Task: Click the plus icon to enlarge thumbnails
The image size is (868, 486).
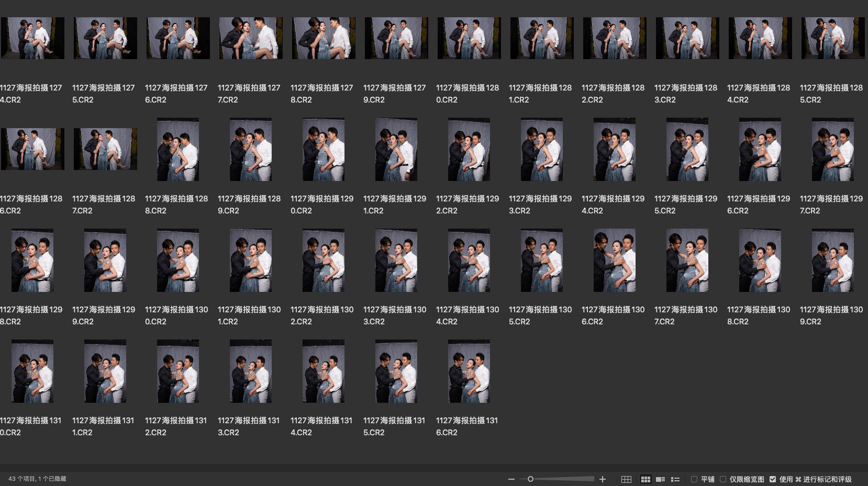Action: [603, 479]
